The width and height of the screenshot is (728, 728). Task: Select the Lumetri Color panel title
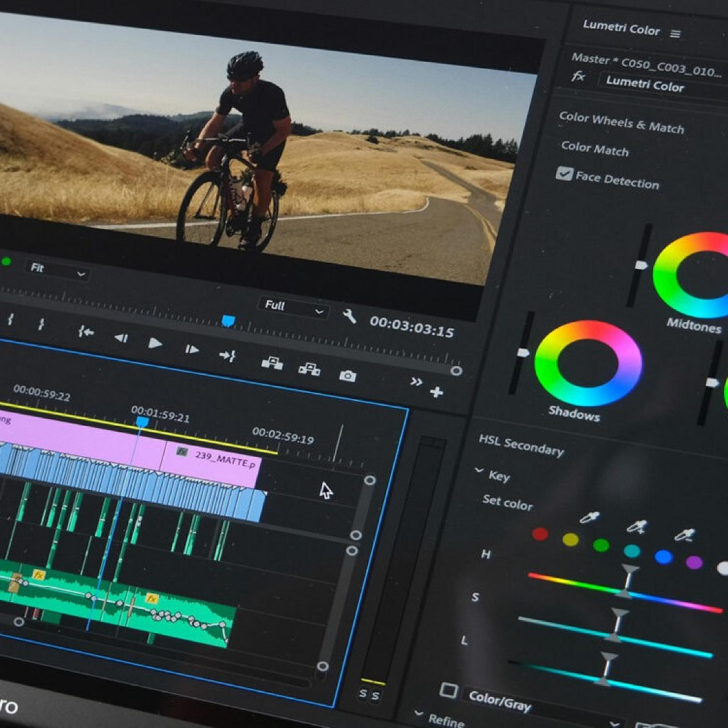pos(621,28)
